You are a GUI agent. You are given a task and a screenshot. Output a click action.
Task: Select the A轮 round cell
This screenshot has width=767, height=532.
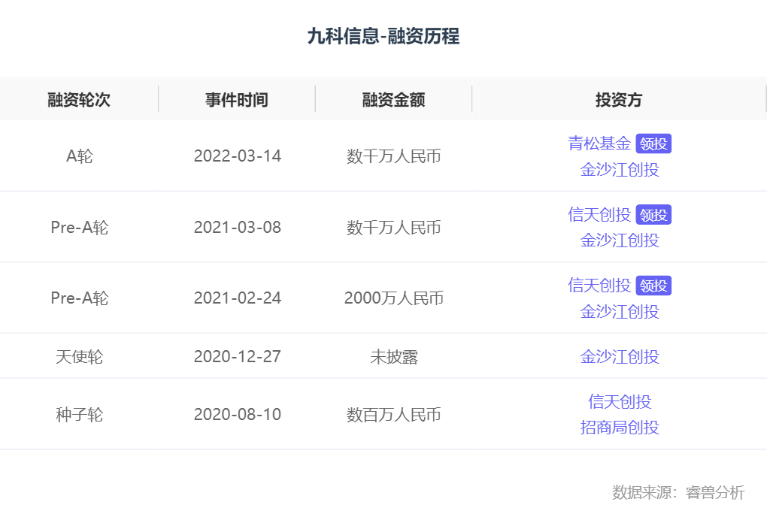79,156
